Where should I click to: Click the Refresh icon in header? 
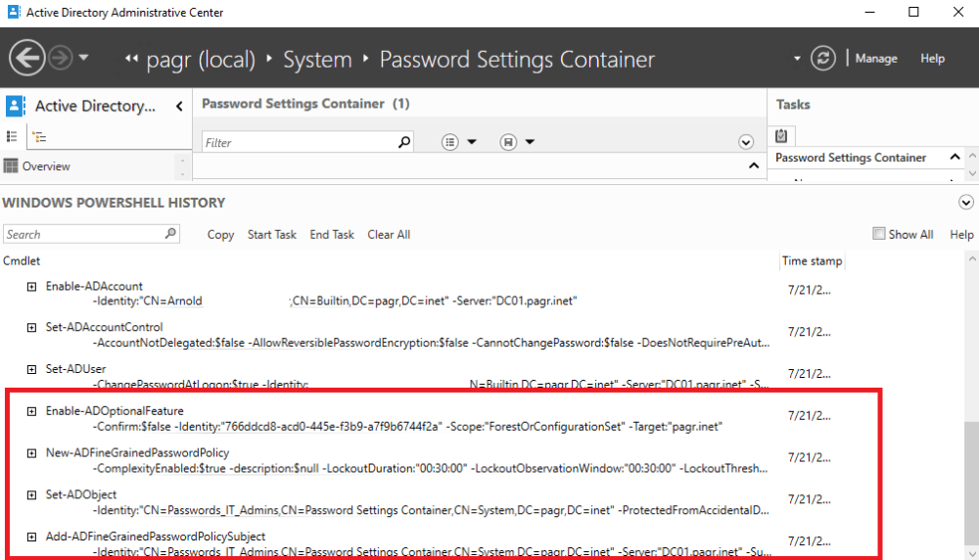[823, 58]
